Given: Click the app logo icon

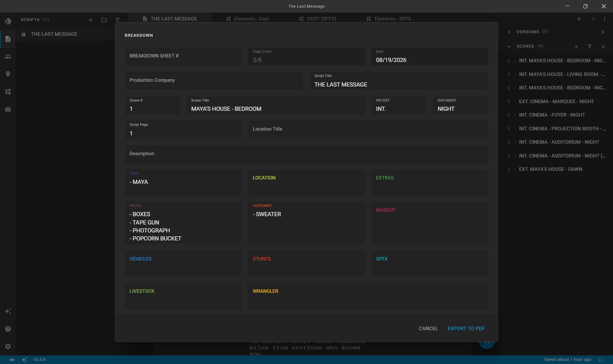Looking at the screenshot, I should 8,21.
